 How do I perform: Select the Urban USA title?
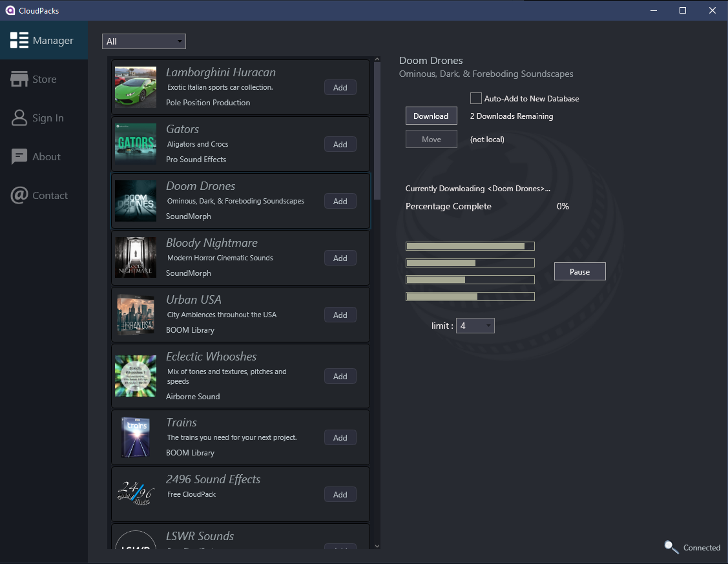(194, 300)
